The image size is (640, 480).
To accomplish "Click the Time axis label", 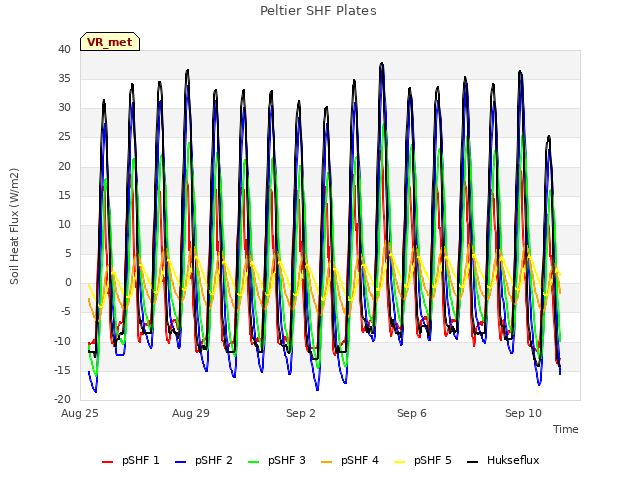I will coord(566,429).
